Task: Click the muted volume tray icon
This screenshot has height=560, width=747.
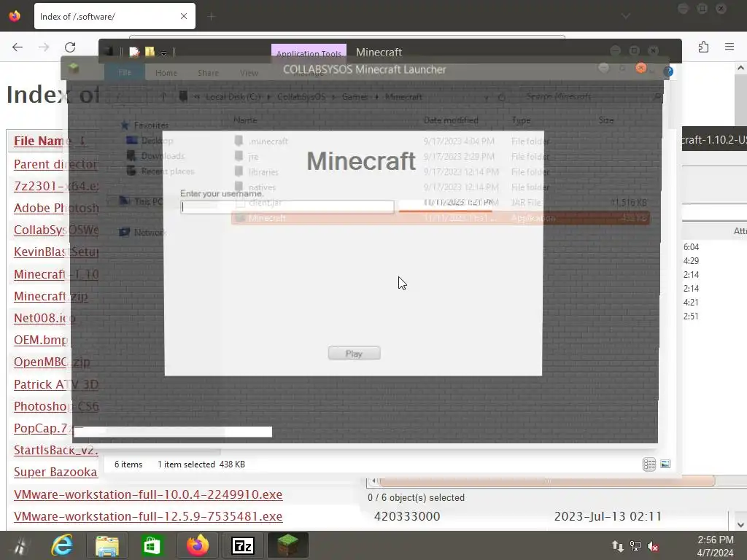Action: [654, 547]
